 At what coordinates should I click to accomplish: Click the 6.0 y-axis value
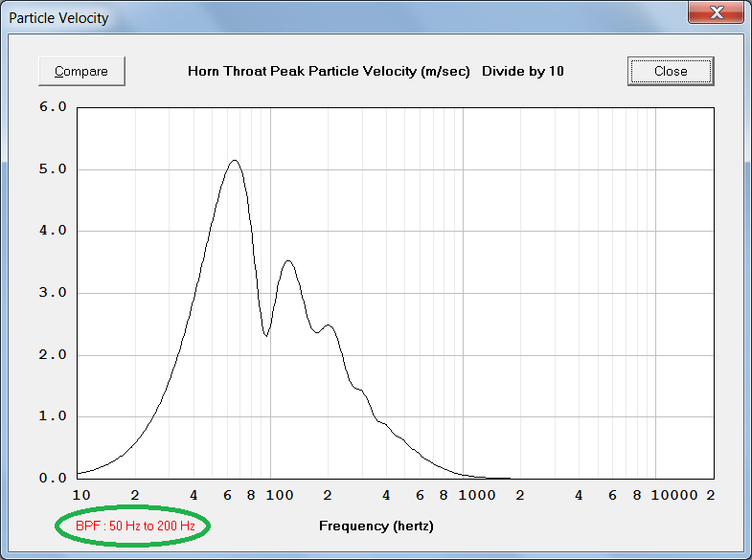coord(53,106)
